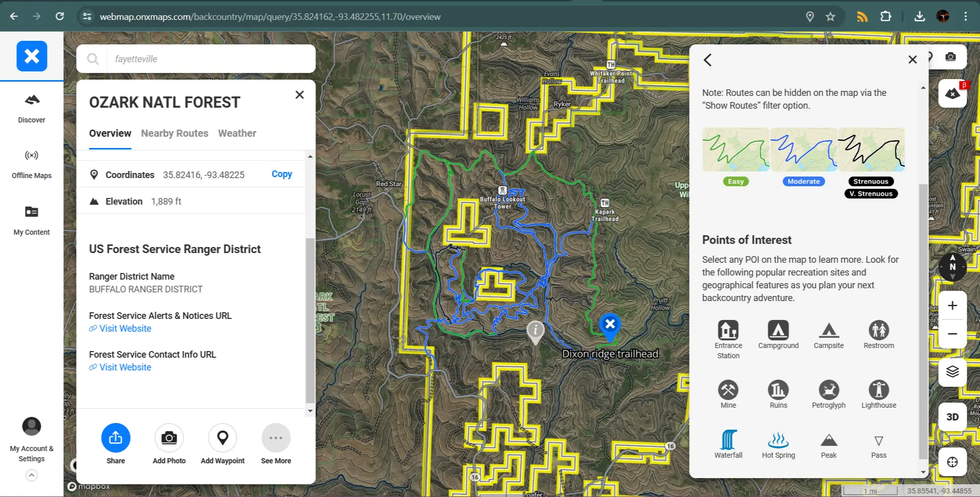Copy the coordinates
The image size is (980, 497).
[282, 173]
